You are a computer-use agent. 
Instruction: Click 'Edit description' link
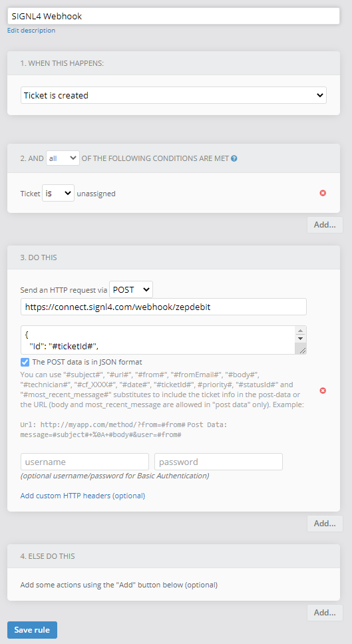[31, 31]
